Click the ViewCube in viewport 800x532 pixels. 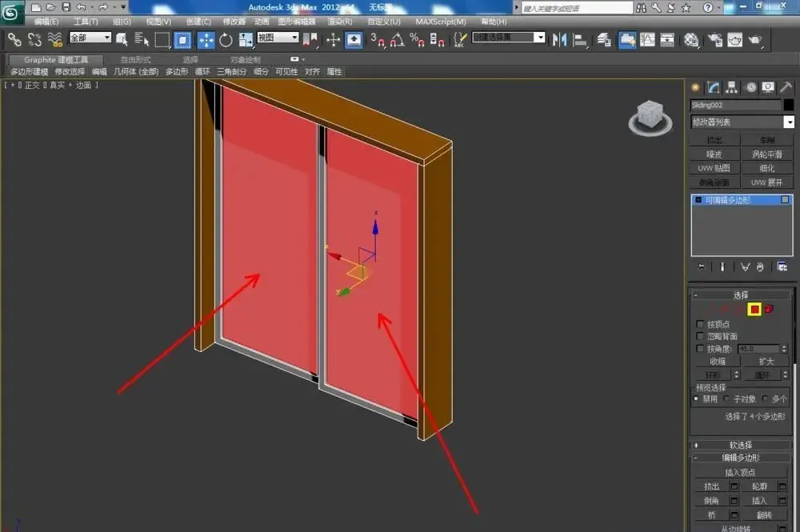click(650, 118)
